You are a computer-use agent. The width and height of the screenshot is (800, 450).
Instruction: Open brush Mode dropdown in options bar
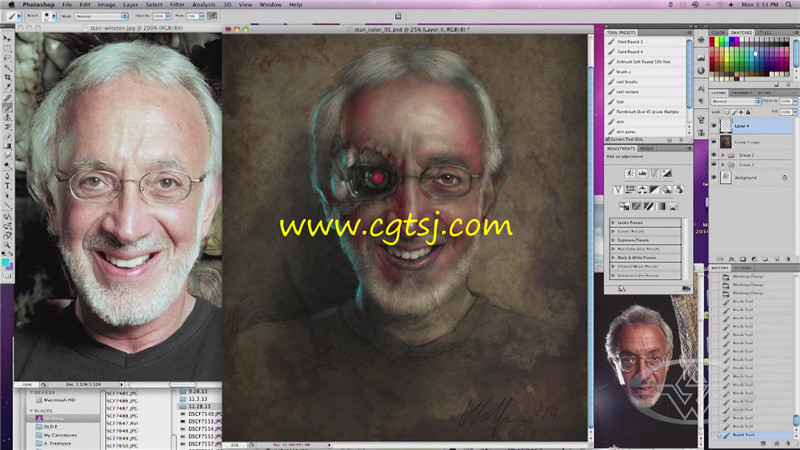pos(101,16)
